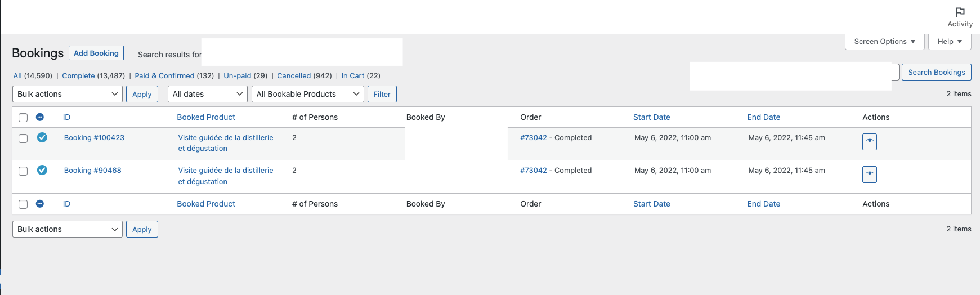Open order #73042 link in first row

534,137
